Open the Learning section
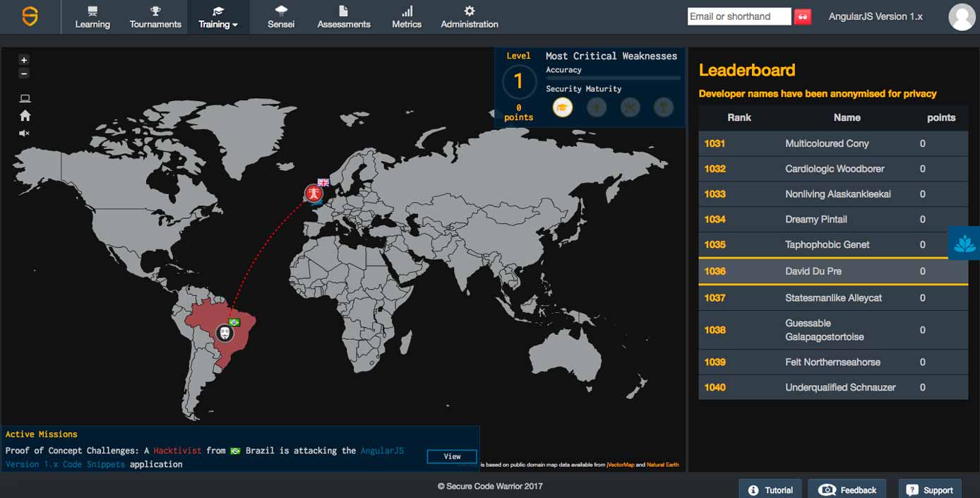980x498 pixels. (92, 17)
